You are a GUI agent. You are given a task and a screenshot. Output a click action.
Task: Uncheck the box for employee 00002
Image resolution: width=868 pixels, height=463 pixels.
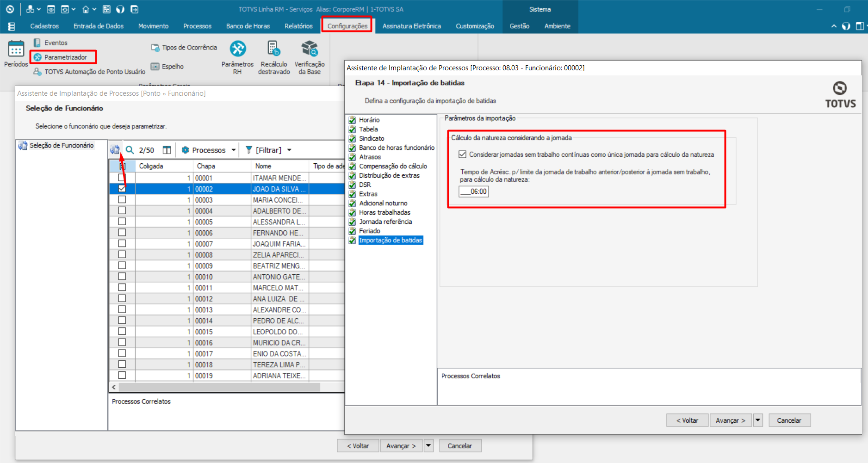point(122,188)
